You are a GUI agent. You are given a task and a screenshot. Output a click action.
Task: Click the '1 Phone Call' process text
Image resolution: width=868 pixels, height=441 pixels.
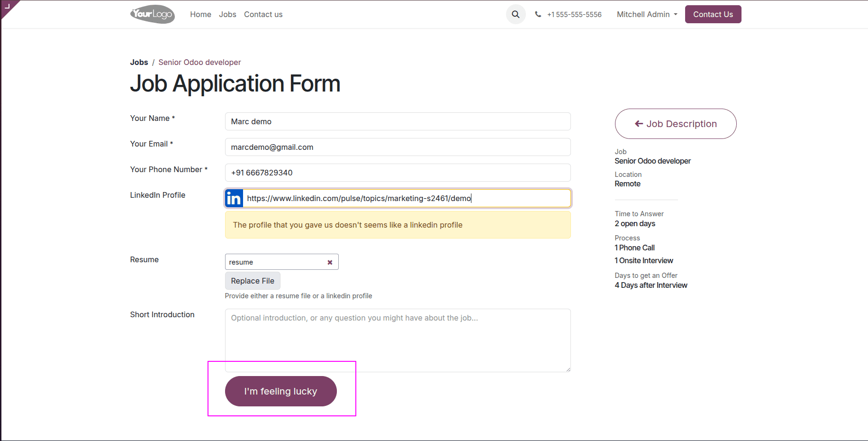(x=634, y=248)
